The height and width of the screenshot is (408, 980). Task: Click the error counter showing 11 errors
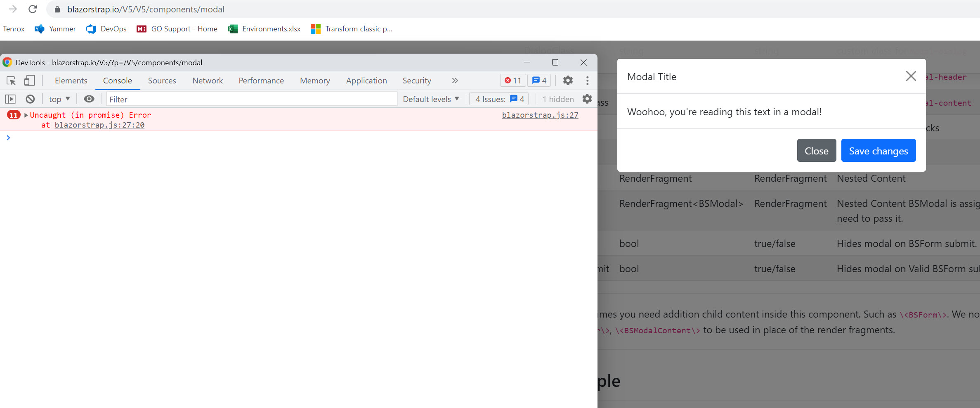512,81
